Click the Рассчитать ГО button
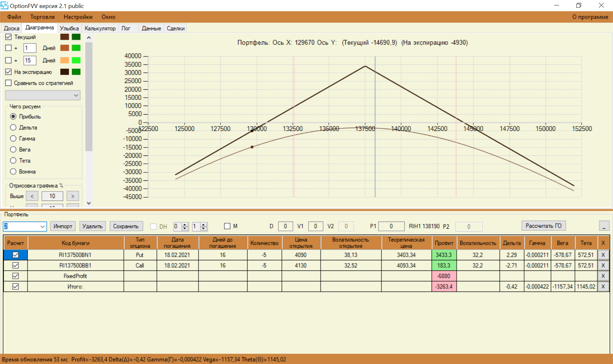 coord(543,226)
